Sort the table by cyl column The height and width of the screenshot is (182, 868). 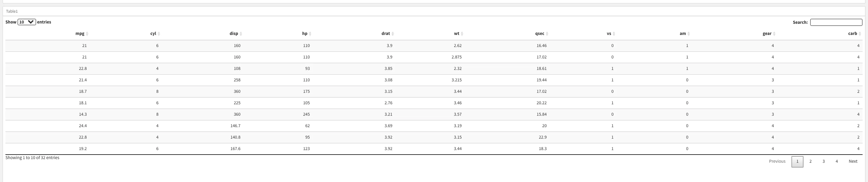point(159,34)
